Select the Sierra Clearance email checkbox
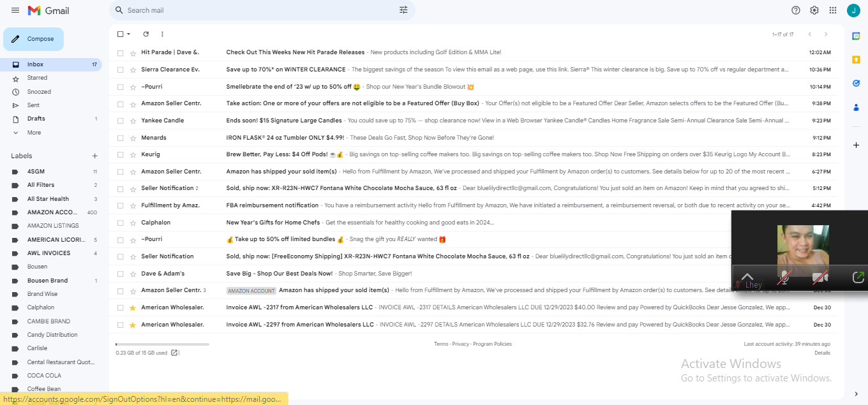This screenshot has height=405, width=868. click(120, 70)
